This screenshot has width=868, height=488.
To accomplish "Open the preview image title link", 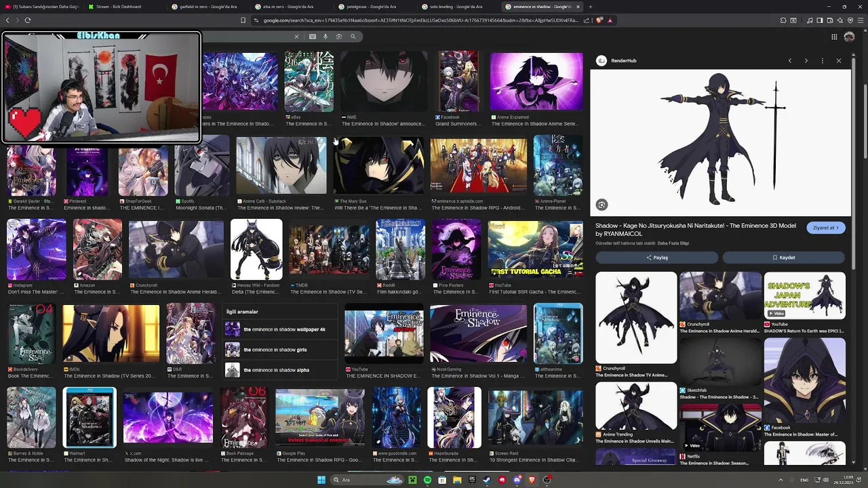I will [696, 230].
